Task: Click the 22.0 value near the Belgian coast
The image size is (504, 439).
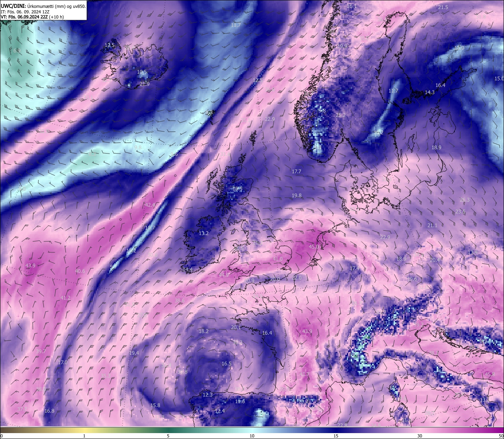Action: (x=296, y=278)
